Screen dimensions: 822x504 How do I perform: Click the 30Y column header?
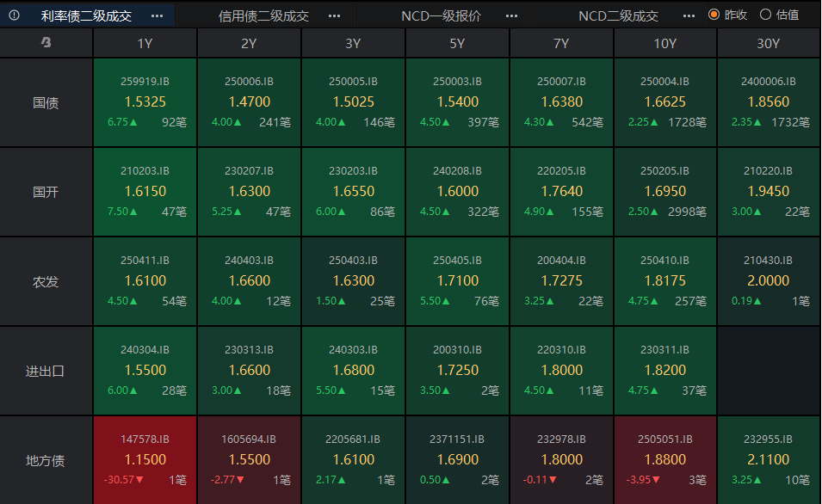(768, 44)
